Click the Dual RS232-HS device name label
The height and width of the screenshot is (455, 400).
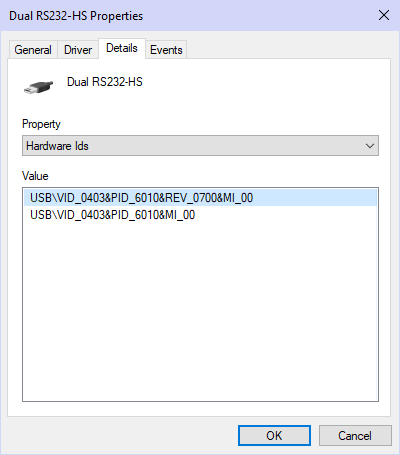[105, 82]
